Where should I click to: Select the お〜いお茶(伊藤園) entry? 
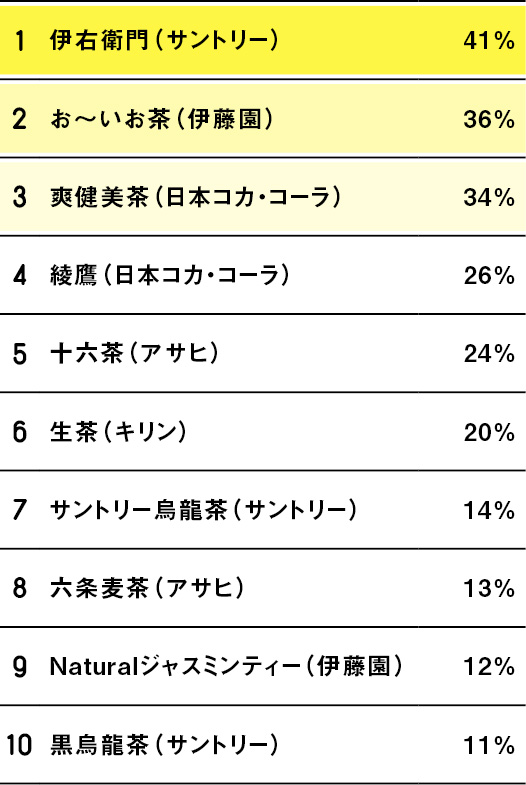pyautogui.click(x=162, y=119)
